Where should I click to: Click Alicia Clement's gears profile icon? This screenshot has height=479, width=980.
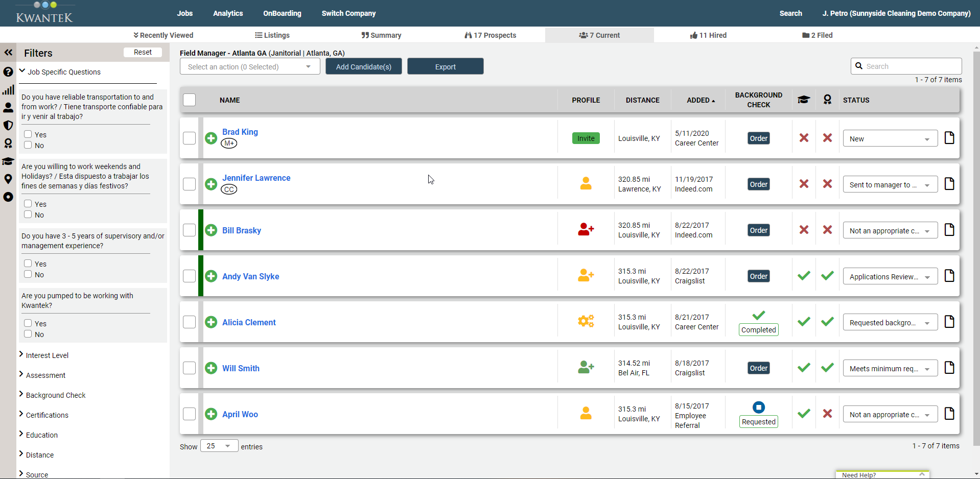pos(586,321)
